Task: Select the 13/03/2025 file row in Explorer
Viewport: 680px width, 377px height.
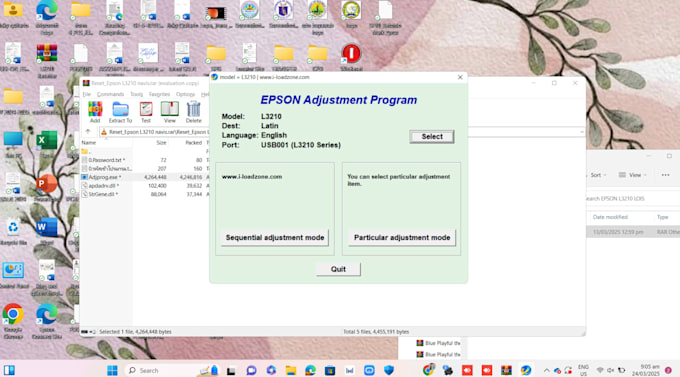Action: point(634,232)
